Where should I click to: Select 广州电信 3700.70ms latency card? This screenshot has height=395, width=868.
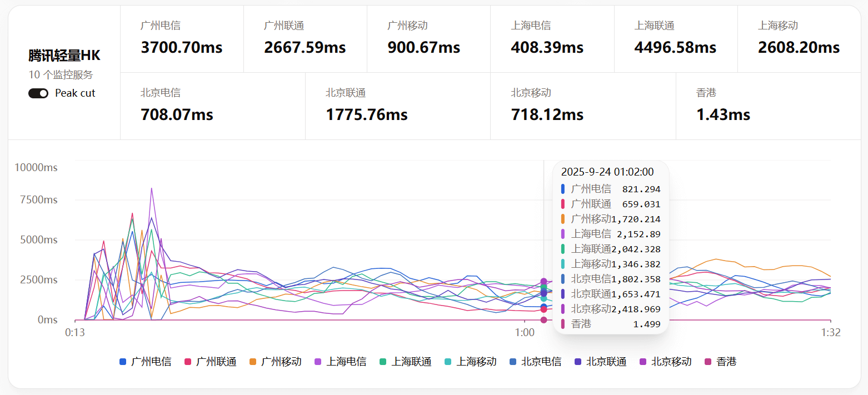tap(182, 39)
